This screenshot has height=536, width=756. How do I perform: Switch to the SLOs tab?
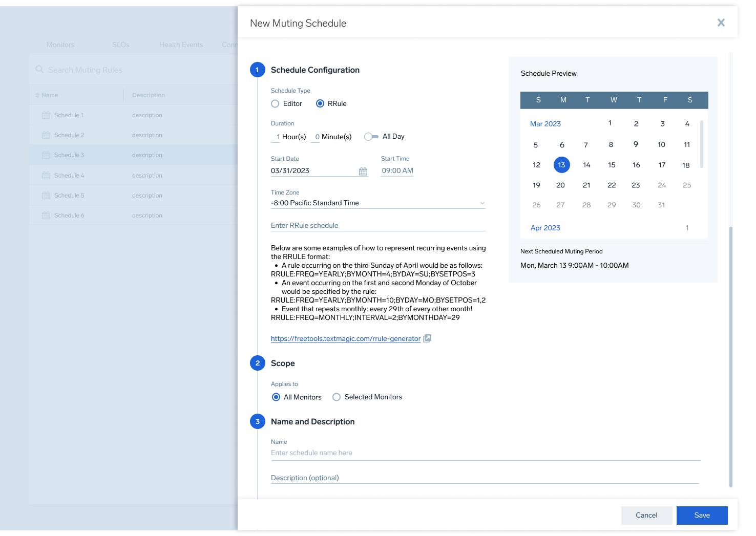(x=121, y=45)
